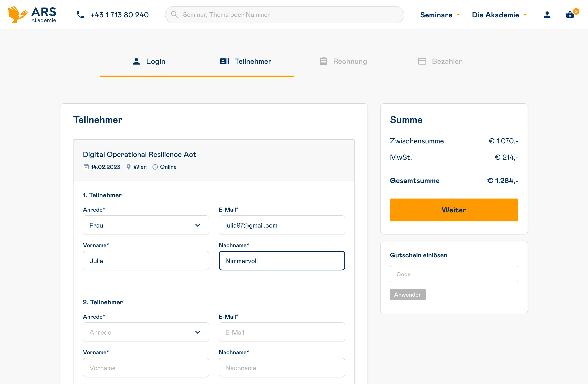Viewport: 588px width, 384px height.
Task: Click the second participant's E-Mail field
Action: [282, 332]
